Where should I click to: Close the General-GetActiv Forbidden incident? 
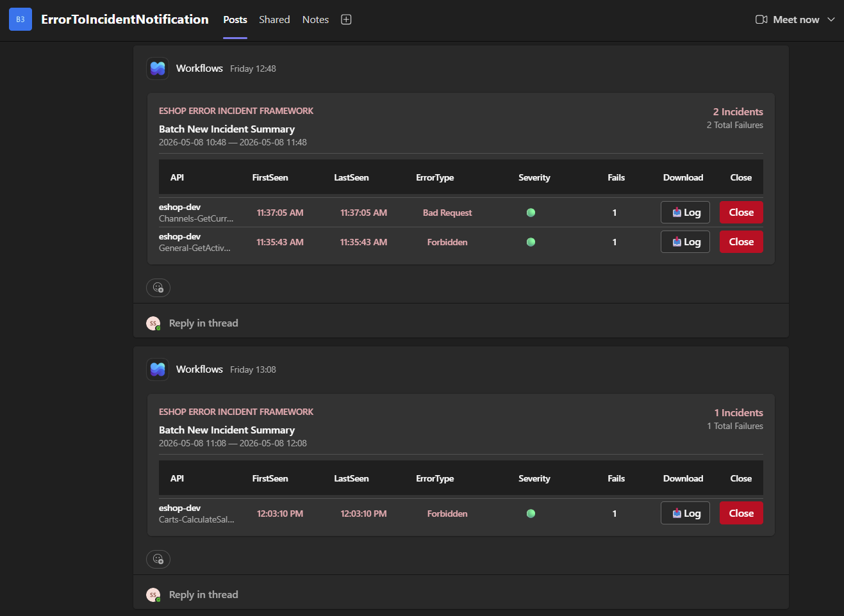(x=741, y=242)
